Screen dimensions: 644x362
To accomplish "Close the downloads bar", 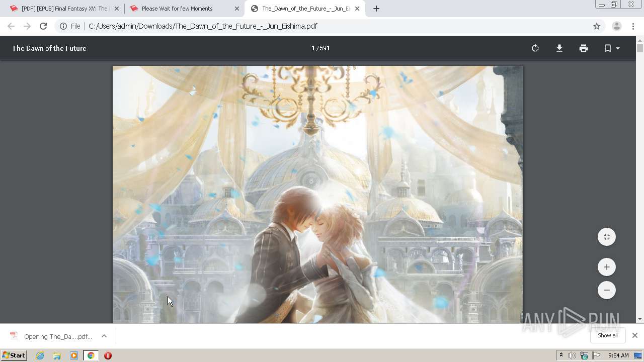I will 634,335.
